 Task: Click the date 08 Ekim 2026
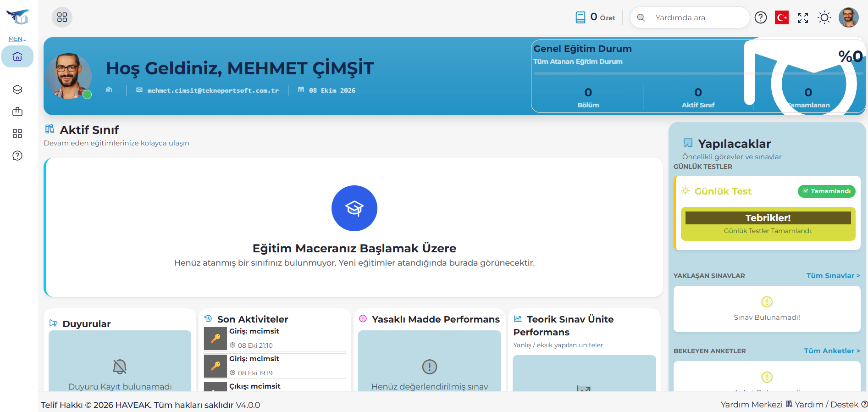tap(332, 90)
